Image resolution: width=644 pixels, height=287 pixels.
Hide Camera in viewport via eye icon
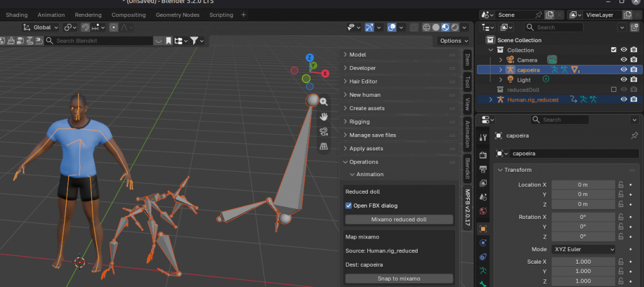coord(624,60)
